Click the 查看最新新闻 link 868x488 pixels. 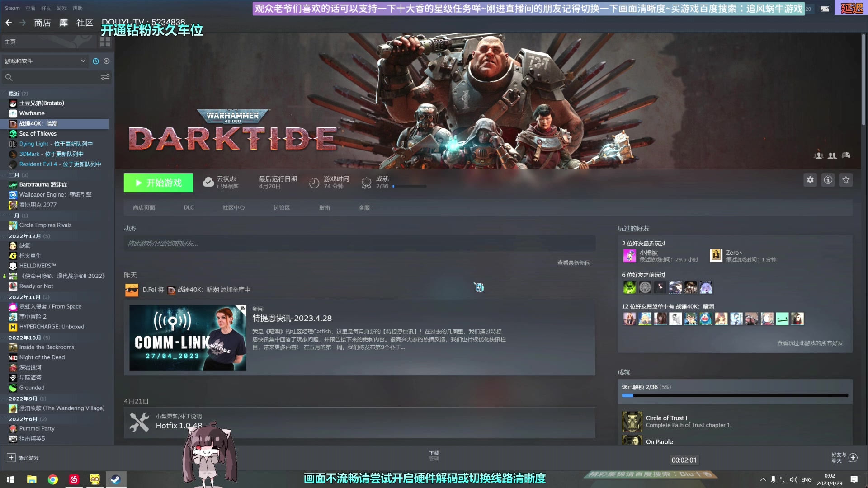574,263
